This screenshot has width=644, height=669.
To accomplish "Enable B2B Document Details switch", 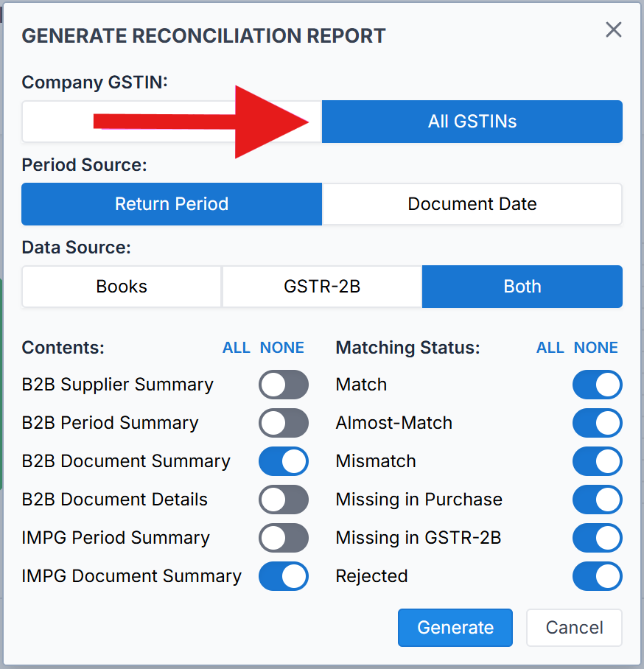I will pos(283,500).
